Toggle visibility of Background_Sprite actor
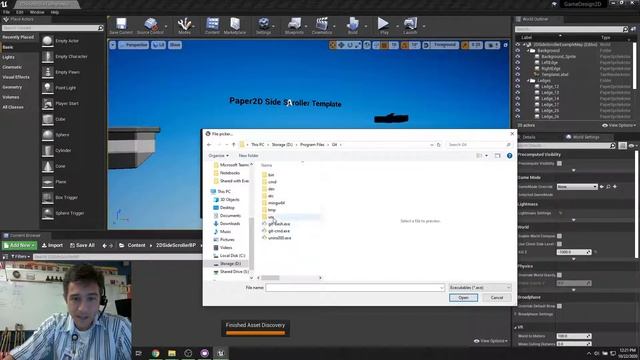The image size is (640, 360). (x=518, y=57)
